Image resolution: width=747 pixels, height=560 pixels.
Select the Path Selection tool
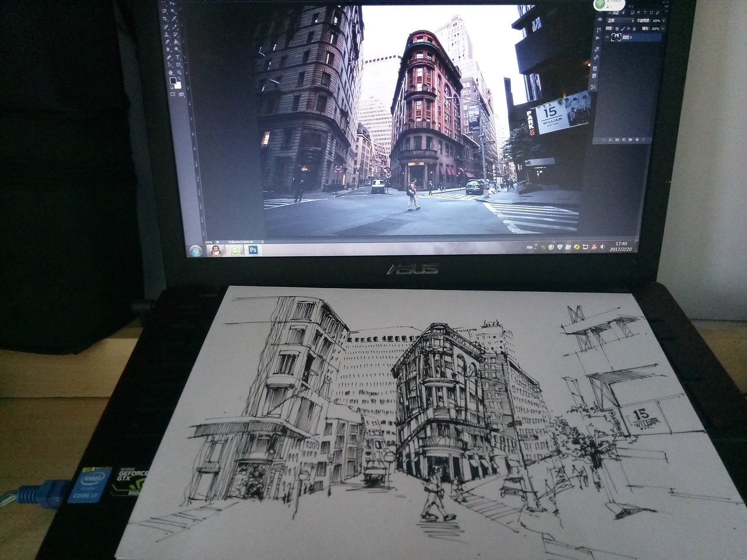point(169,64)
